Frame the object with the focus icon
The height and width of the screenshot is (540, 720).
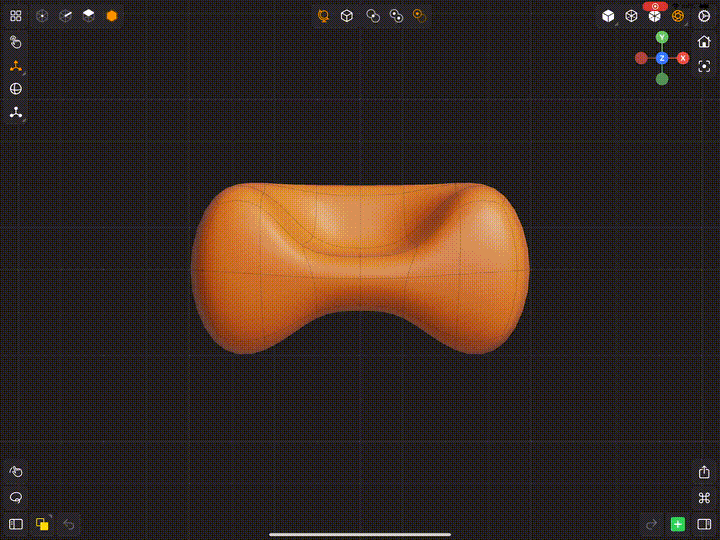tap(704, 67)
